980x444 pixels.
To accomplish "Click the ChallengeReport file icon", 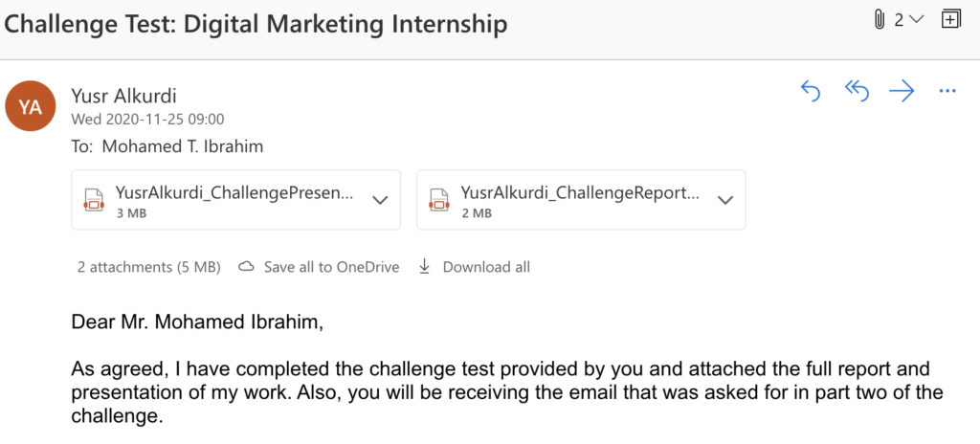I will pos(439,200).
